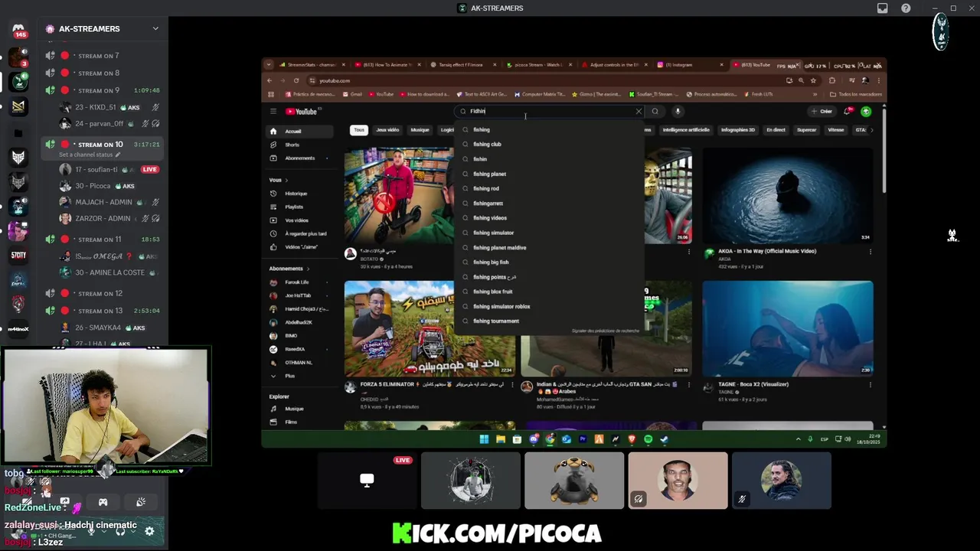Start YouTube voice search microphone
The image size is (980, 551).
[x=678, y=112]
